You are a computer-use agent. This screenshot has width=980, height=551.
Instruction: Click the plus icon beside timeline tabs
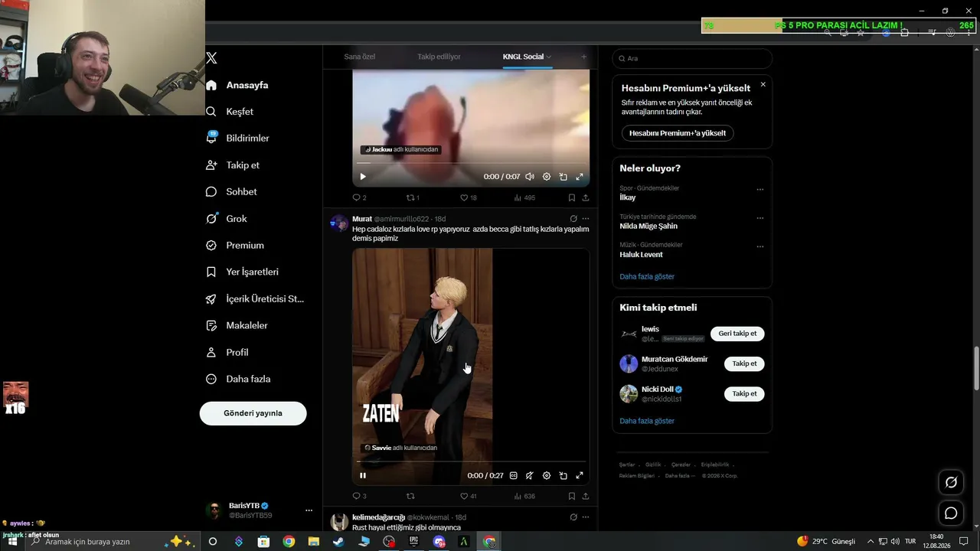583,57
